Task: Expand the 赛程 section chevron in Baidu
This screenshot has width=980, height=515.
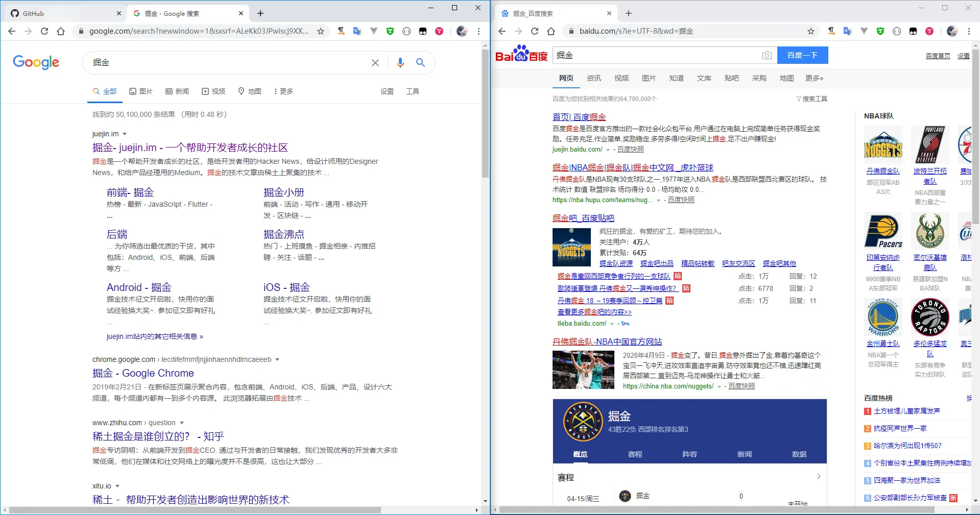Action: [x=819, y=476]
